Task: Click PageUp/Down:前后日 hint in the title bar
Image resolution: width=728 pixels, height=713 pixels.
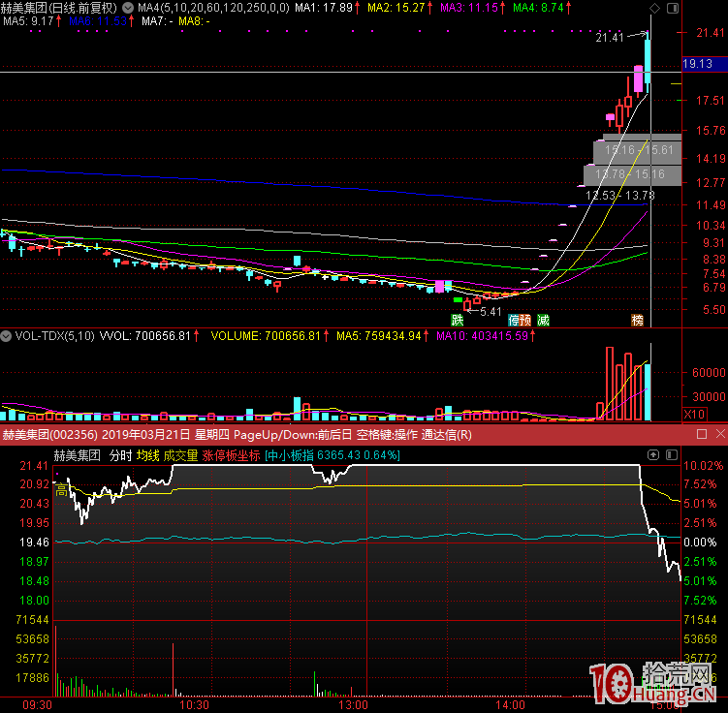Action: pos(293,435)
